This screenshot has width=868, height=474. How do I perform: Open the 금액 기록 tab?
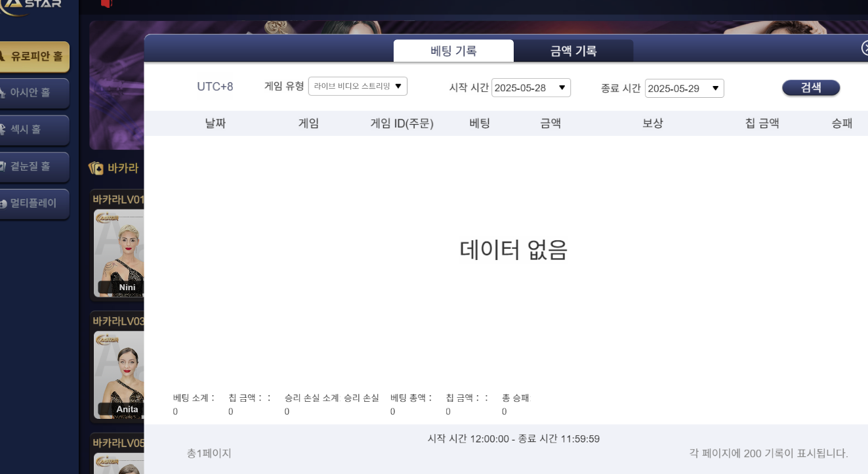coord(573,51)
